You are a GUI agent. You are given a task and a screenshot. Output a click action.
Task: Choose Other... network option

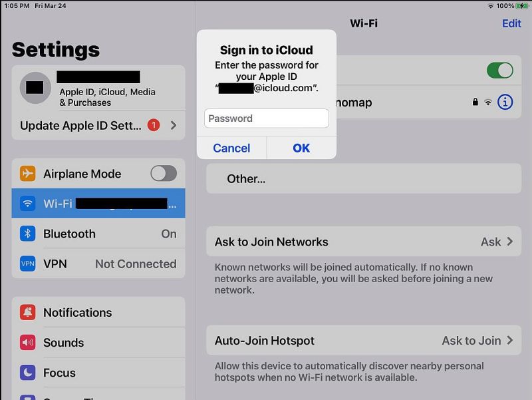coord(364,178)
